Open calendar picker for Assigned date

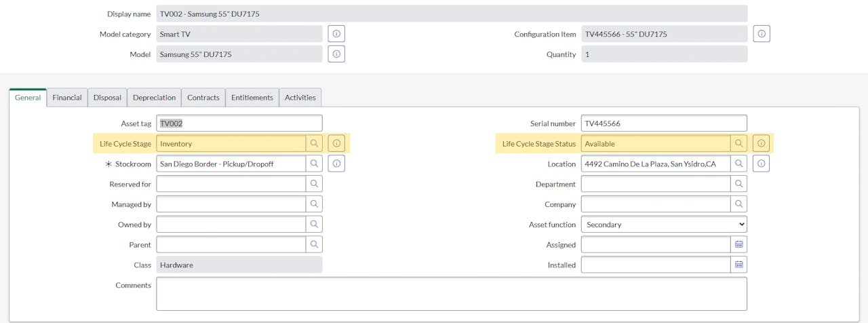(739, 245)
